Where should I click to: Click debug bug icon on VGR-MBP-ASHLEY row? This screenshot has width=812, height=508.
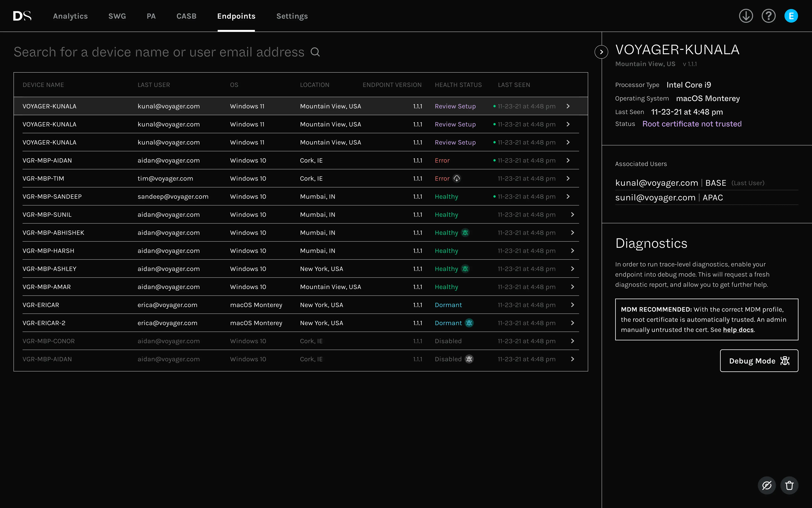[x=465, y=269]
